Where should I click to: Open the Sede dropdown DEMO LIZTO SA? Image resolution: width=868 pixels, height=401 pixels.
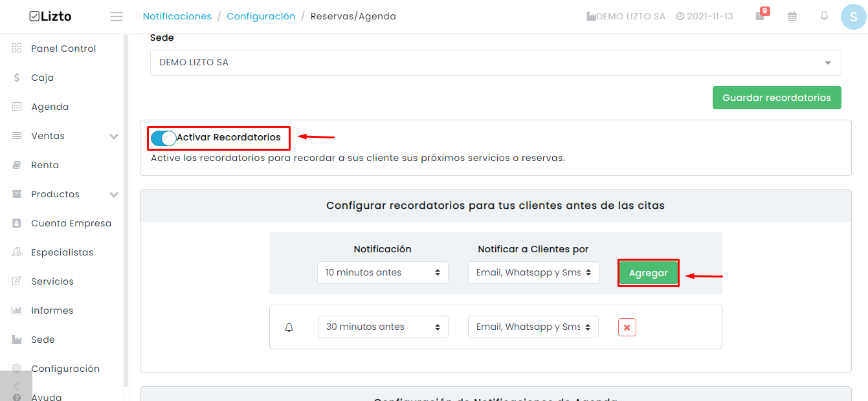[x=496, y=63]
